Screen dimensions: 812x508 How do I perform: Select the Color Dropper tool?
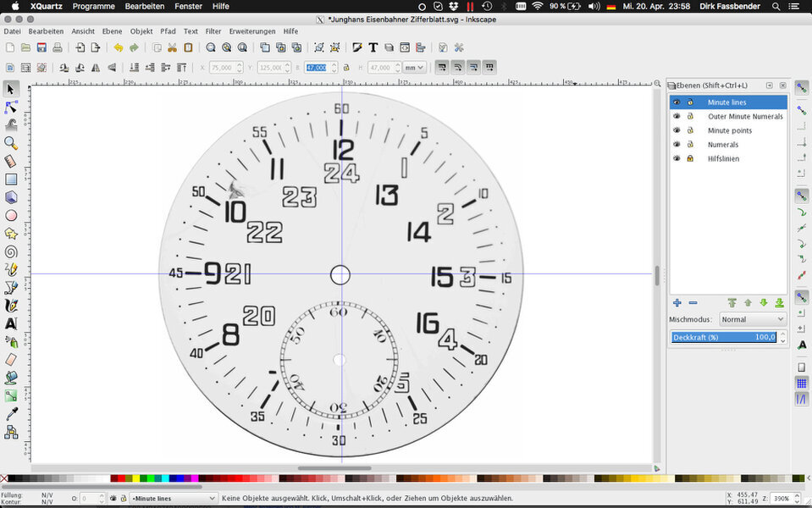coord(11,414)
